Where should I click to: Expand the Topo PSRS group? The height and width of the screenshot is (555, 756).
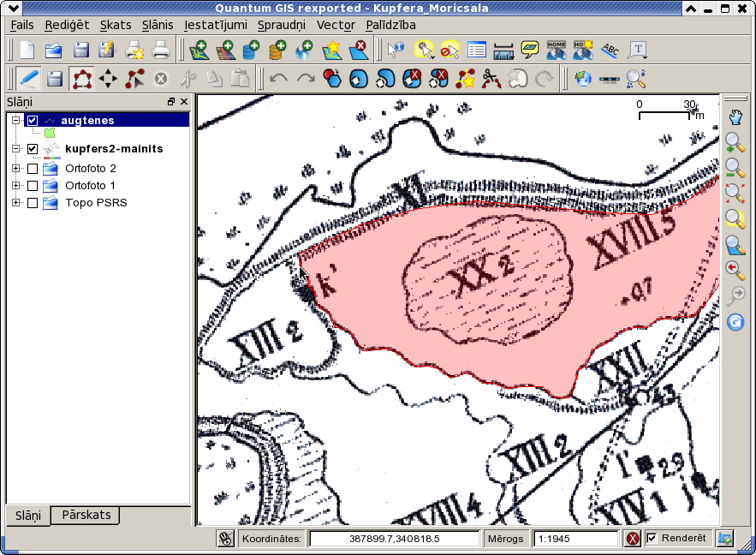(15, 202)
